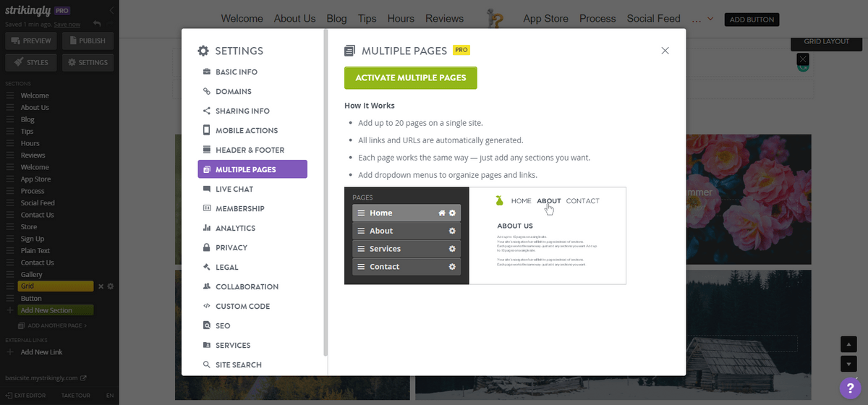This screenshot has width=868, height=405.
Task: Click the settings list scrollbar
Action: tap(325, 192)
